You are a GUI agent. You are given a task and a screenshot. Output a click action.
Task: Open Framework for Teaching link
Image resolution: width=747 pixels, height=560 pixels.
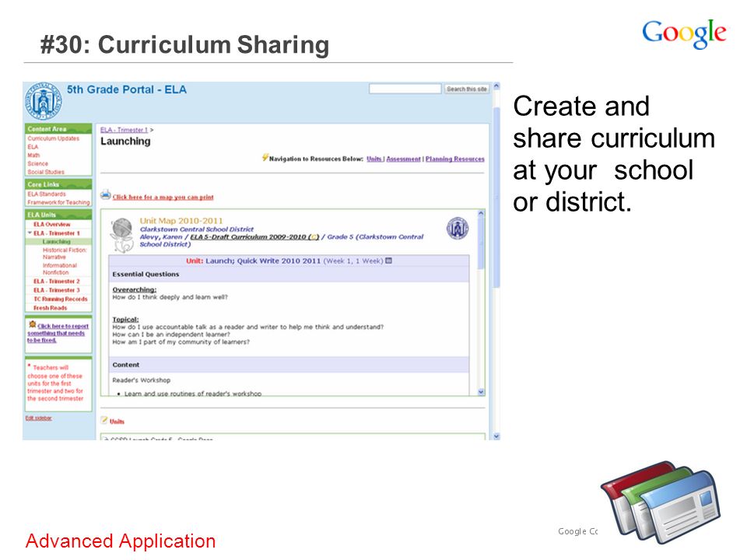[58, 202]
